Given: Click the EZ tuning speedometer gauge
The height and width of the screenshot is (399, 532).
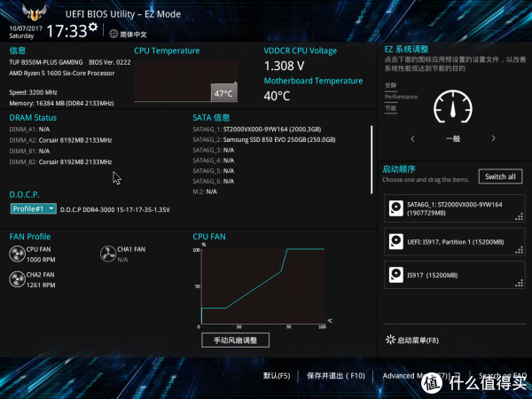Looking at the screenshot, I should [453, 106].
